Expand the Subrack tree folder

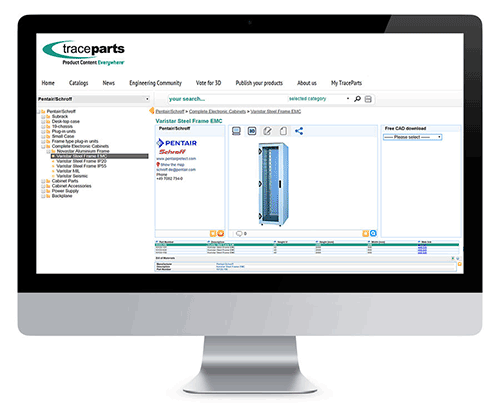coord(43,117)
